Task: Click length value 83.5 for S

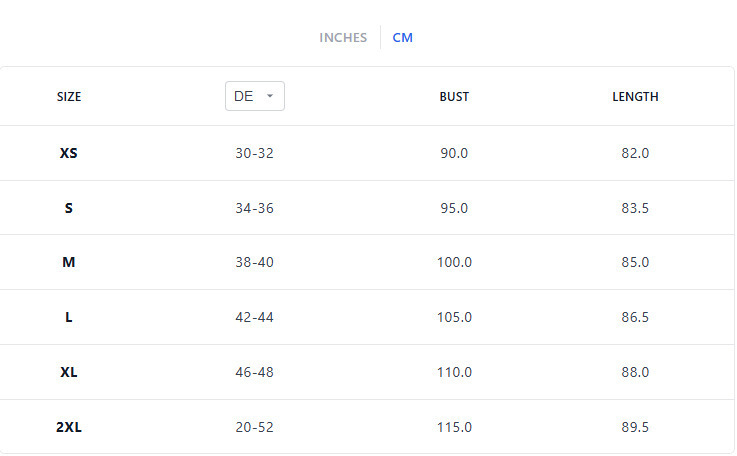Action: [x=635, y=208]
